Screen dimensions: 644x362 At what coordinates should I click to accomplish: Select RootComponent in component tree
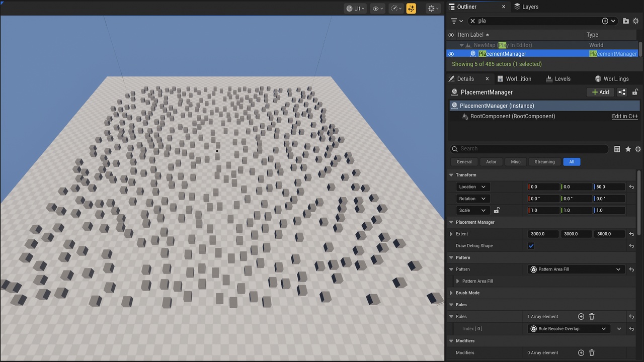point(513,116)
